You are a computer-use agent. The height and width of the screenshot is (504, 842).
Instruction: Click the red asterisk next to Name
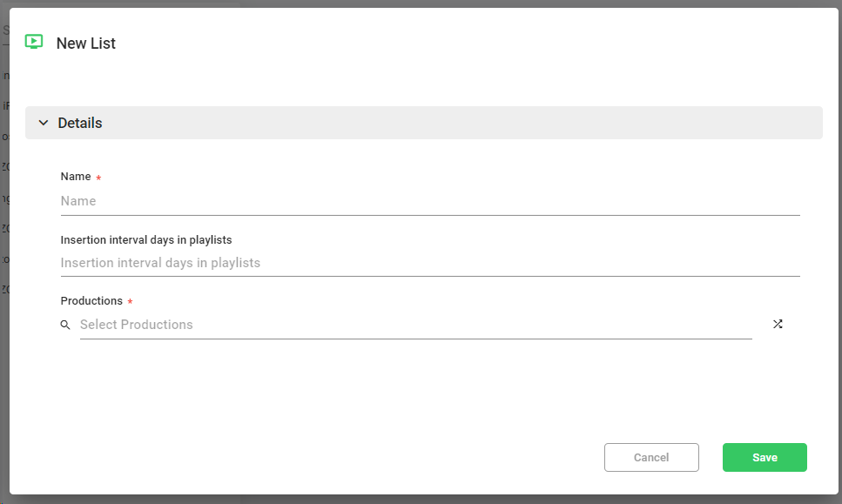pos(98,178)
